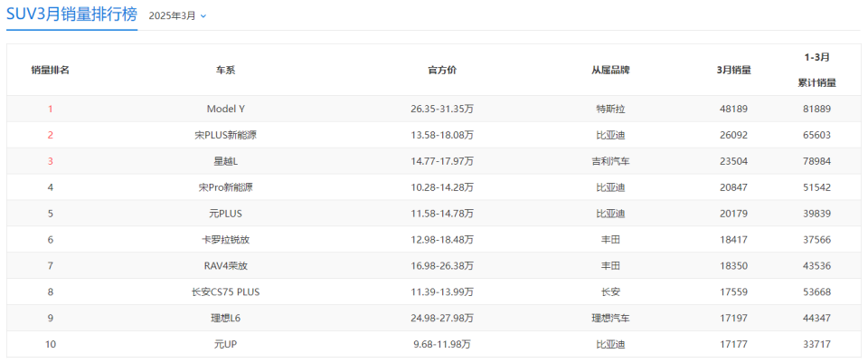The image size is (868, 363).
Task: Click the 官方价 column header
Action: pyautogui.click(x=441, y=70)
